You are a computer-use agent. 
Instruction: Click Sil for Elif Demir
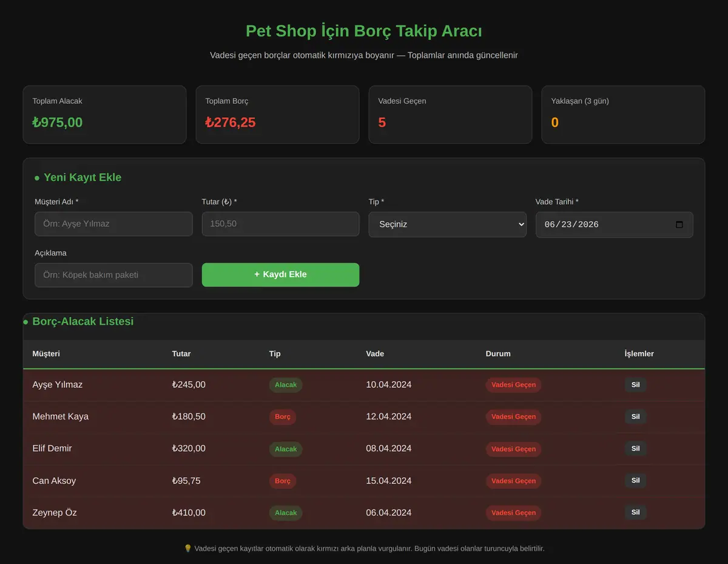click(635, 449)
